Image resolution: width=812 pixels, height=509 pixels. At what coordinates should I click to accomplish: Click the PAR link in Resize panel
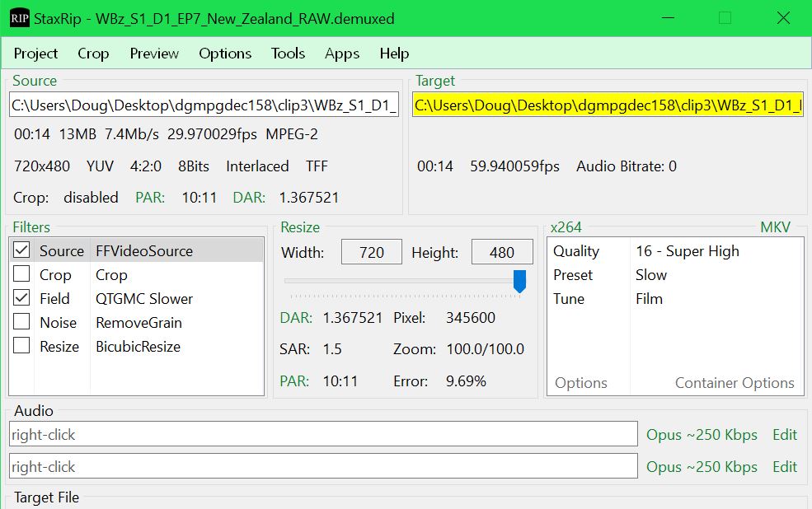294,381
